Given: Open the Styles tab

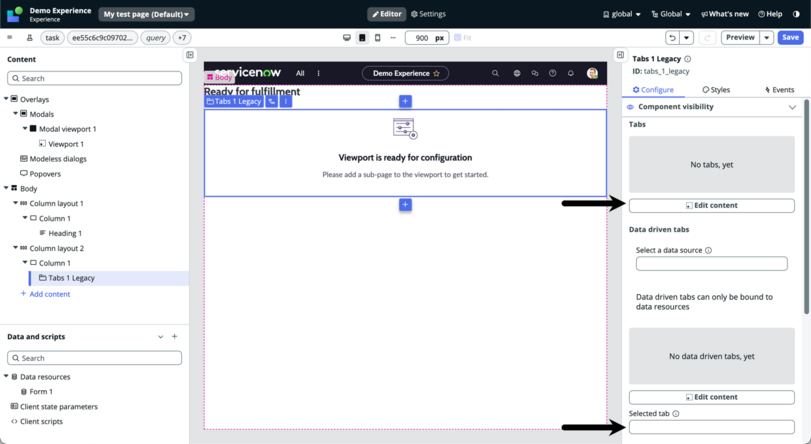Looking at the screenshot, I should (x=716, y=90).
